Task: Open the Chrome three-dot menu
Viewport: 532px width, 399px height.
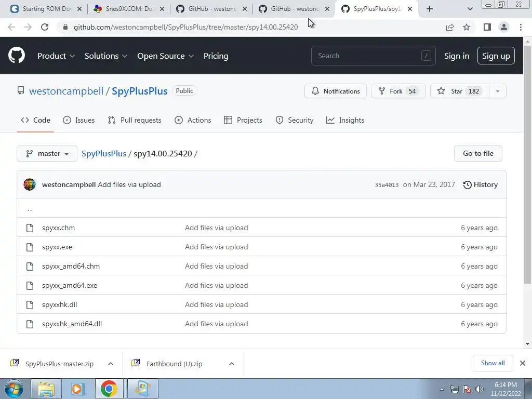Action: tap(521, 27)
